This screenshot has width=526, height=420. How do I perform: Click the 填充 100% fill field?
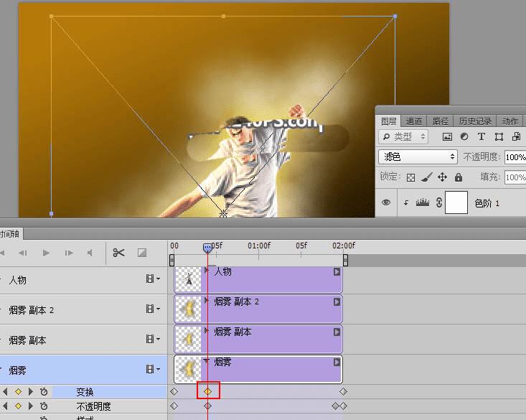click(x=515, y=177)
